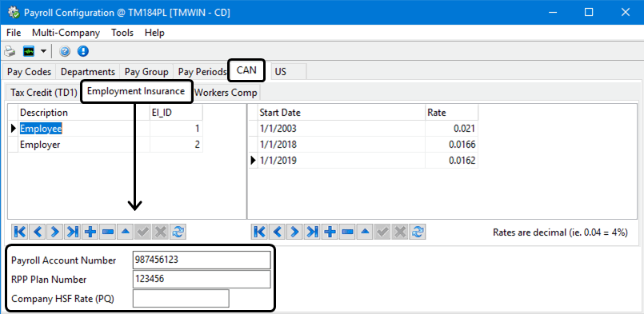
Task: Open the Multi-Company menu
Action: coord(66,33)
